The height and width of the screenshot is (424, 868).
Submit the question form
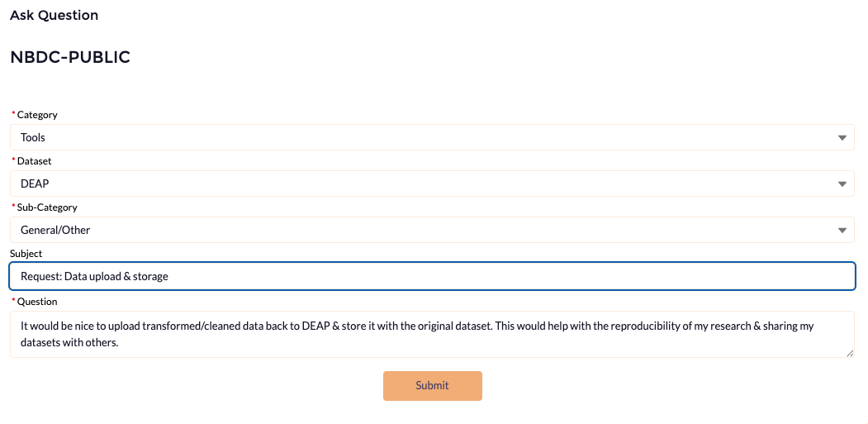[x=432, y=386]
